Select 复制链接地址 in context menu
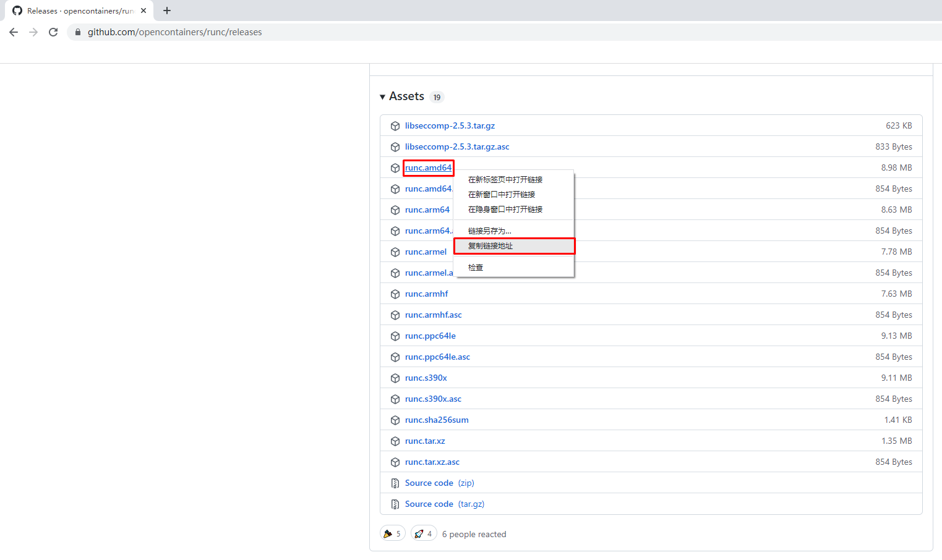The height and width of the screenshot is (560, 942). pyautogui.click(x=490, y=246)
